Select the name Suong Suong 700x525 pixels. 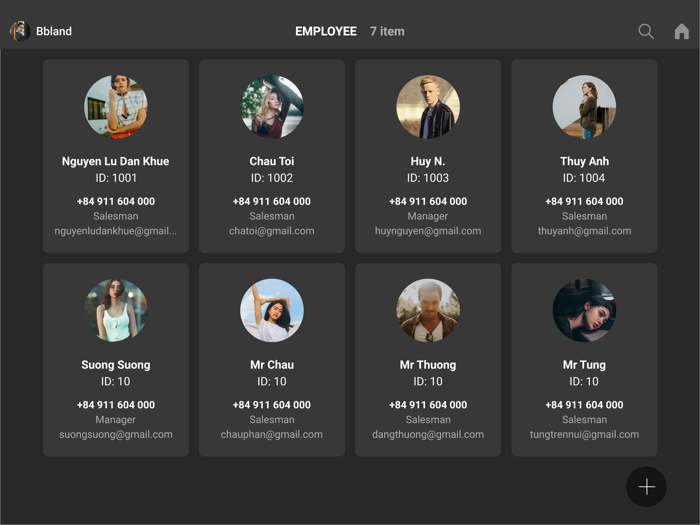(x=116, y=365)
